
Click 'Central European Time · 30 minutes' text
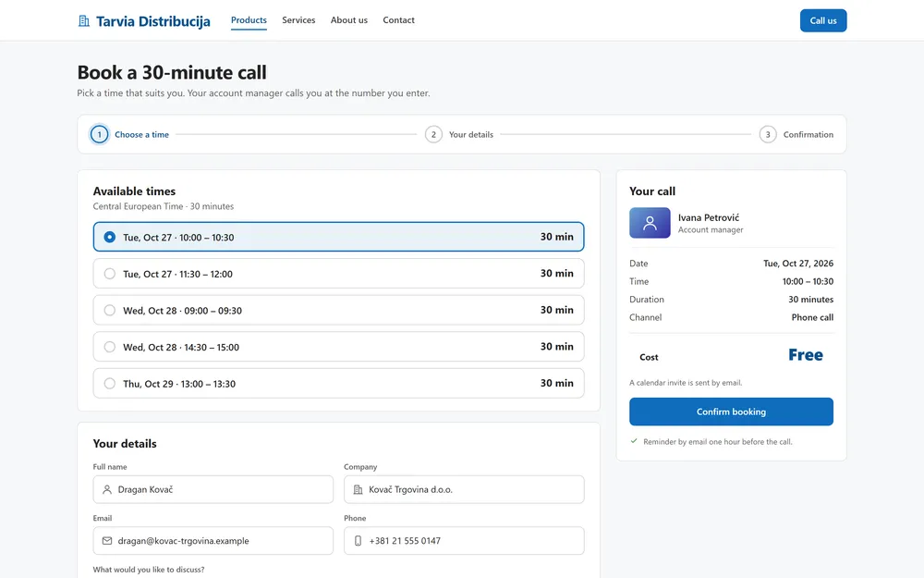tap(164, 206)
